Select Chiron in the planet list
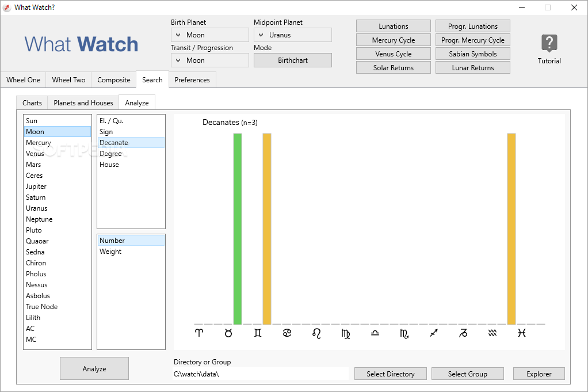 tap(58, 263)
